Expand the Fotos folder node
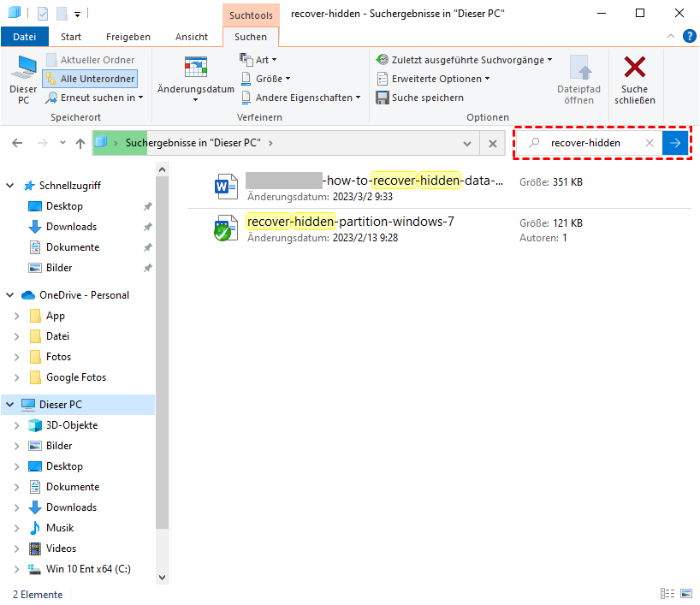This screenshot has height=605, width=700. 16,357
